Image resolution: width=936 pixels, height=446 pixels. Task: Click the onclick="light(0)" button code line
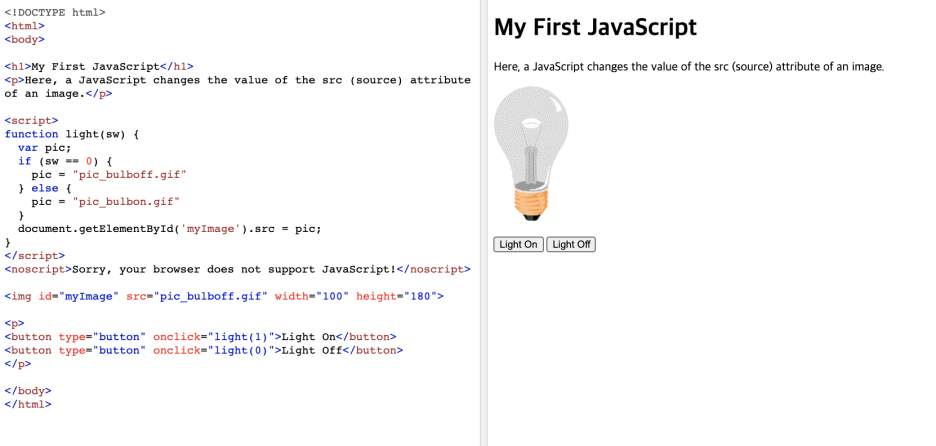pyautogui.click(x=204, y=350)
